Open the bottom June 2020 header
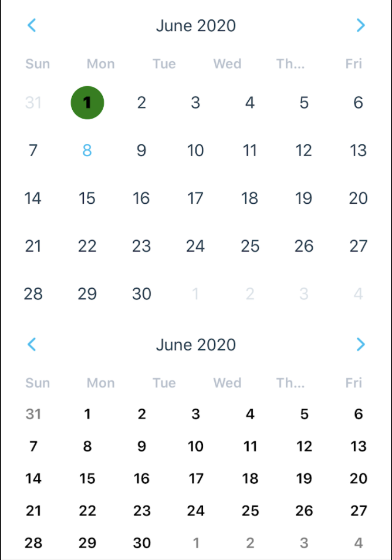The width and height of the screenshot is (392, 560). point(195,345)
